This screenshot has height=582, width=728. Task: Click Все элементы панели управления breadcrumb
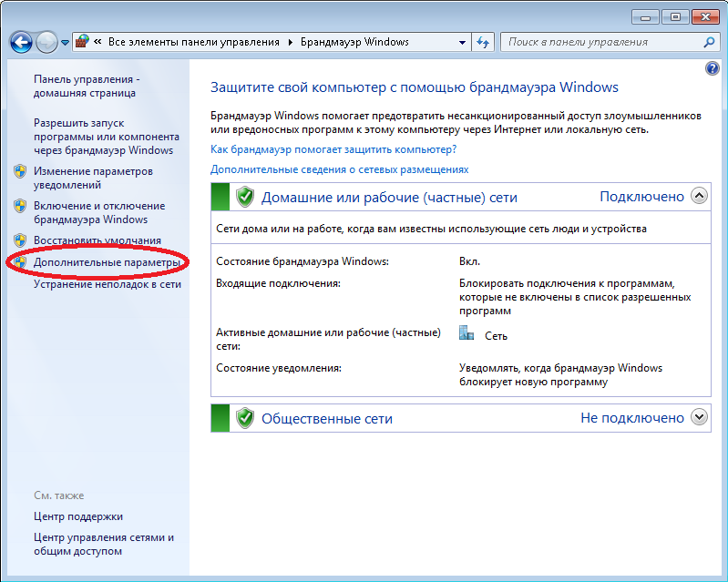coord(194,42)
